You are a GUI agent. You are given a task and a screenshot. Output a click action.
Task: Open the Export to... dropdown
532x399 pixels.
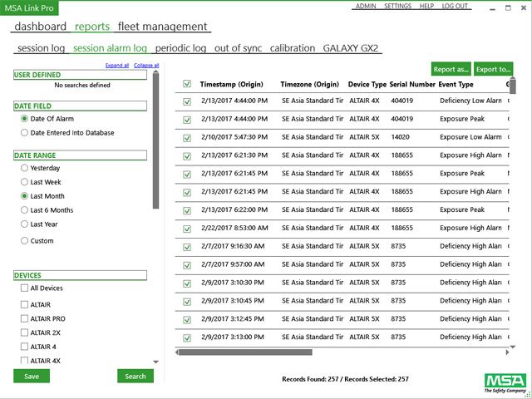(493, 69)
